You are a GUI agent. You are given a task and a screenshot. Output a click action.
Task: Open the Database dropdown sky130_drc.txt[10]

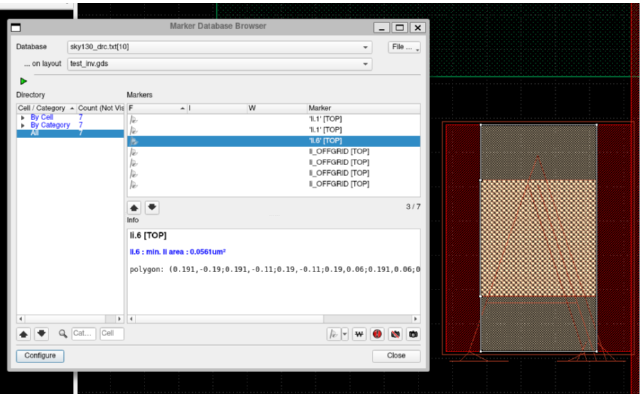pos(220,47)
